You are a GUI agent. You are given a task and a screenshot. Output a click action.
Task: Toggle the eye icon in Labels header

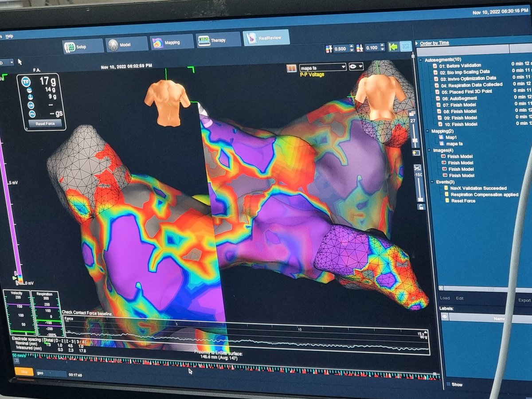(445, 317)
